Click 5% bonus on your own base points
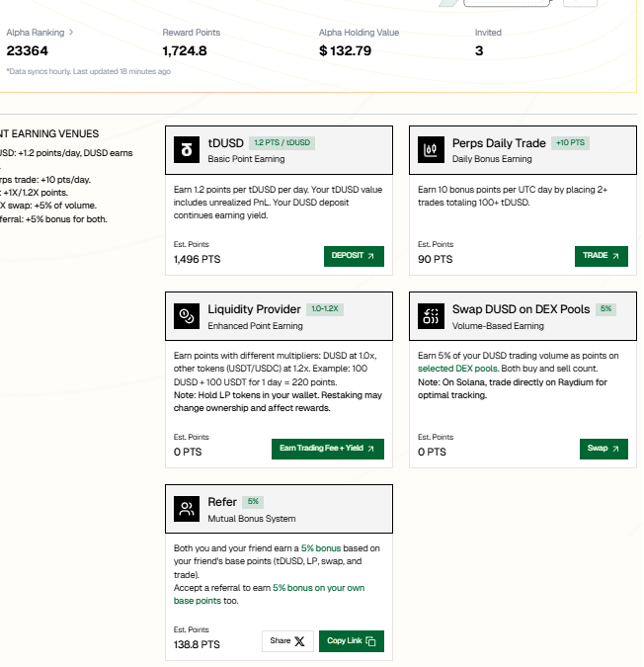Screen dimensions: 644x667 [269, 594]
